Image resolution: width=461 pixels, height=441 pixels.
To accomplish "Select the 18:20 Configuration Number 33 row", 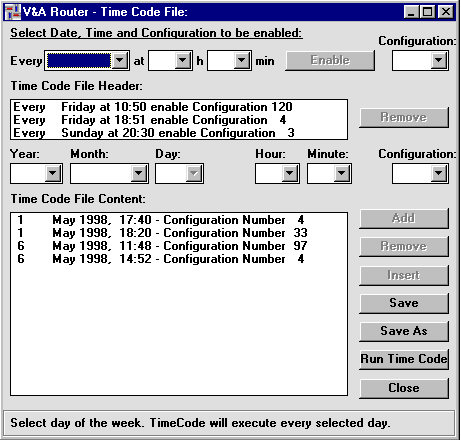I will click(x=179, y=233).
